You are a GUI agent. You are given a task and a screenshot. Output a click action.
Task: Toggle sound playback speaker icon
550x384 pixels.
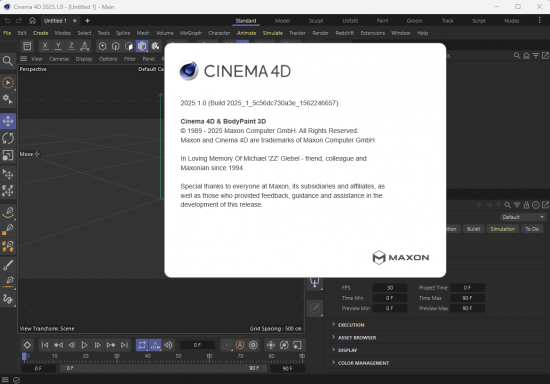(x=168, y=345)
